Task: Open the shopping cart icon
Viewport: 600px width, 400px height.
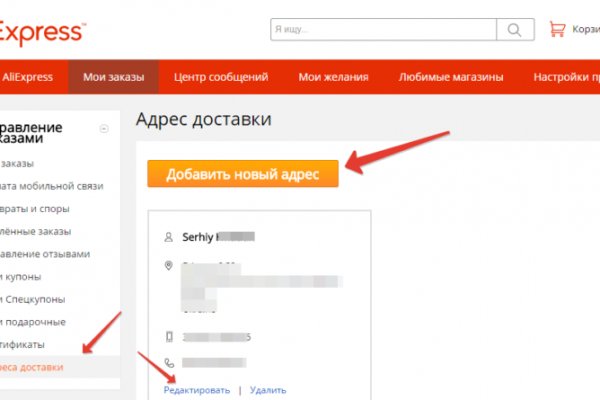Action: pyautogui.click(x=558, y=29)
